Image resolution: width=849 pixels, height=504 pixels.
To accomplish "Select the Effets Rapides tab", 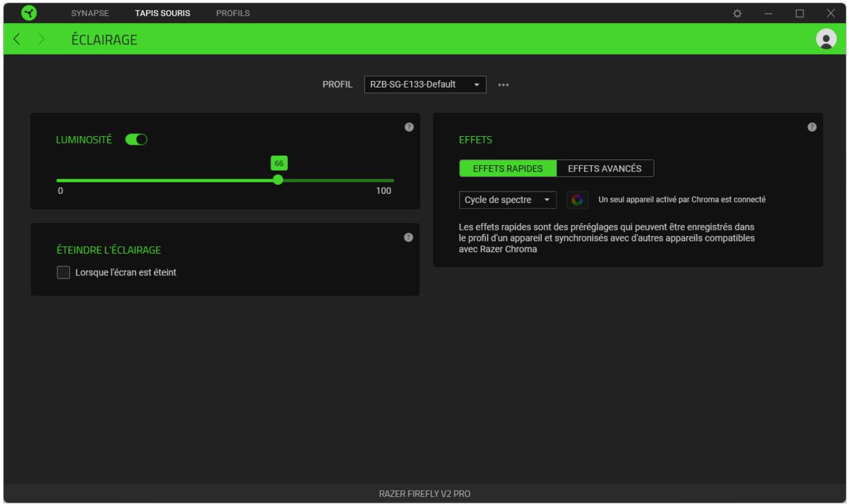I will 508,168.
